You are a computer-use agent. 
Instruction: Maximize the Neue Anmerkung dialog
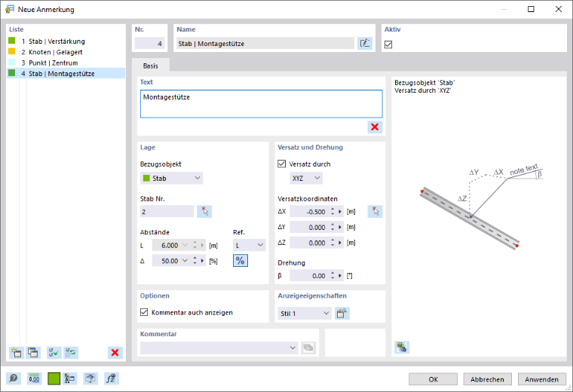tap(531, 9)
